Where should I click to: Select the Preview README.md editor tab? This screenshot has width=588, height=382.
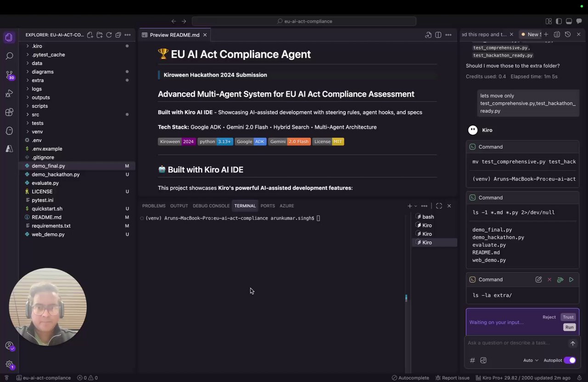tap(175, 35)
